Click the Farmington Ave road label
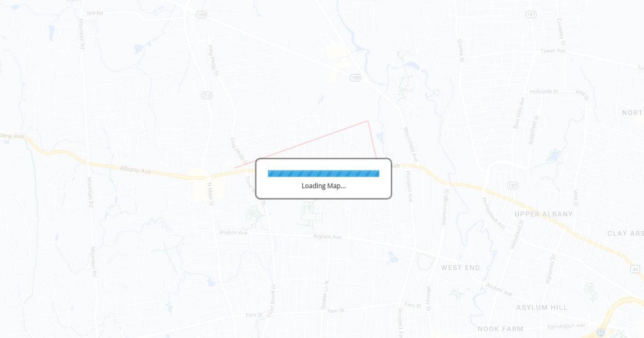 click(x=566, y=326)
